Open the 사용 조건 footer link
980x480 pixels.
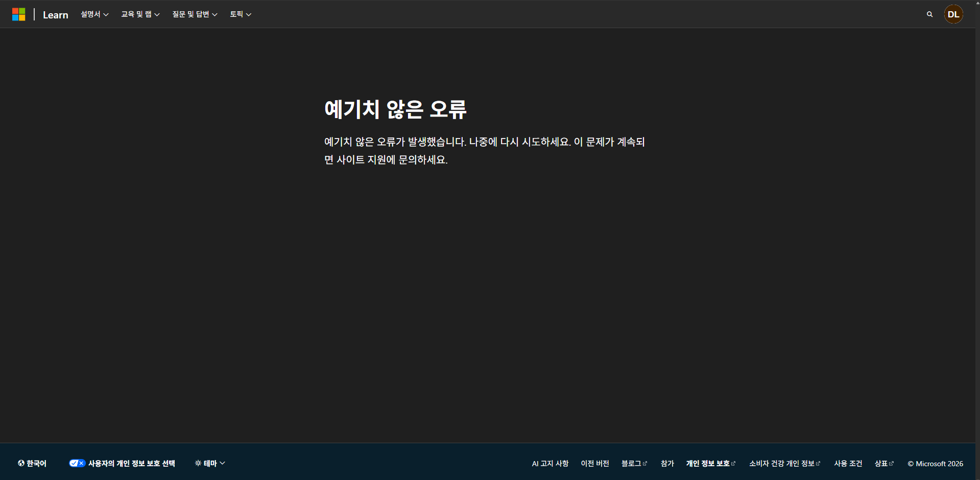point(848,464)
